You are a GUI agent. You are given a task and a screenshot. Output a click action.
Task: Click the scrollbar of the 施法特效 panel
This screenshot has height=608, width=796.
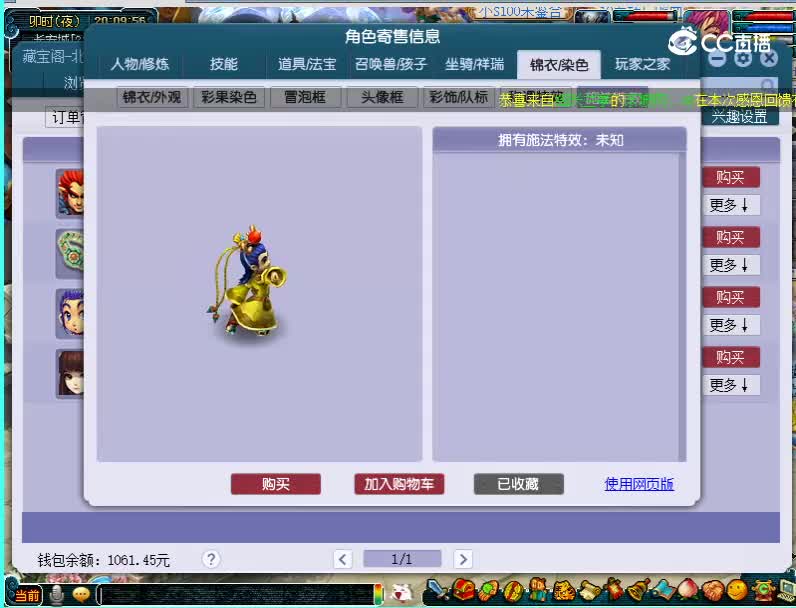click(682, 306)
